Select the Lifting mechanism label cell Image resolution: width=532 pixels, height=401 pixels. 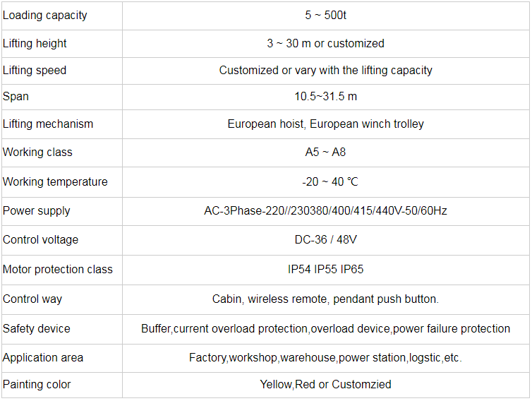tap(48, 124)
